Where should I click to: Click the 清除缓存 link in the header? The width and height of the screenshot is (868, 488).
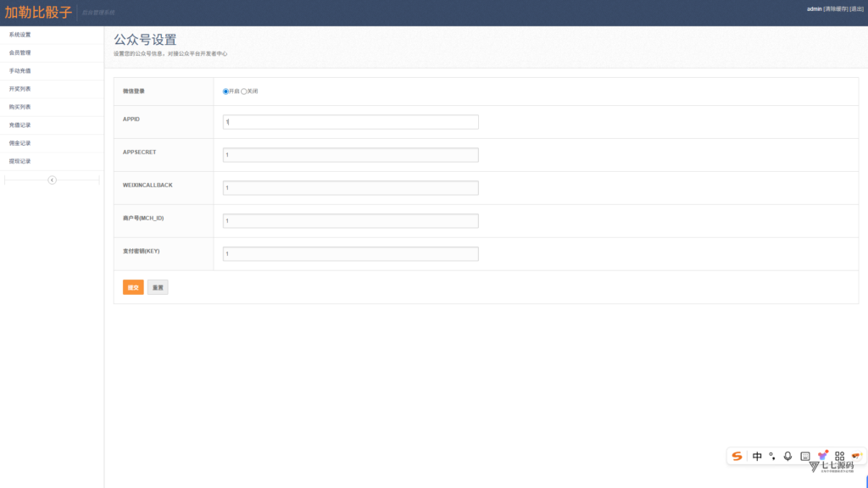click(x=836, y=8)
